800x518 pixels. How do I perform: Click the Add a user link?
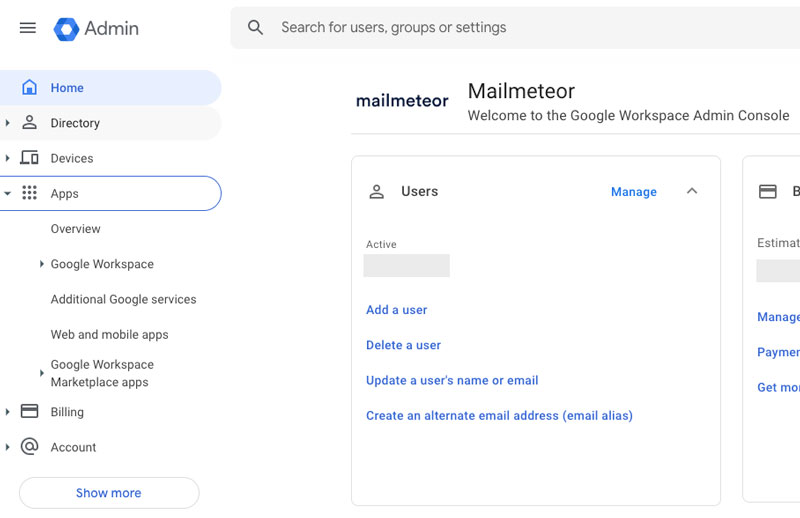[x=396, y=310]
